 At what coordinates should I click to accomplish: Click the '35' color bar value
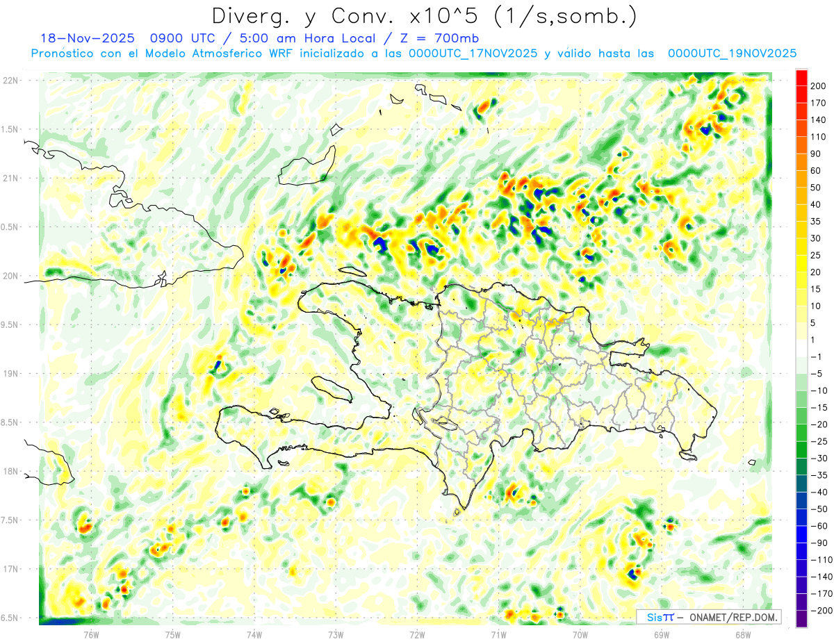pyautogui.click(x=816, y=221)
